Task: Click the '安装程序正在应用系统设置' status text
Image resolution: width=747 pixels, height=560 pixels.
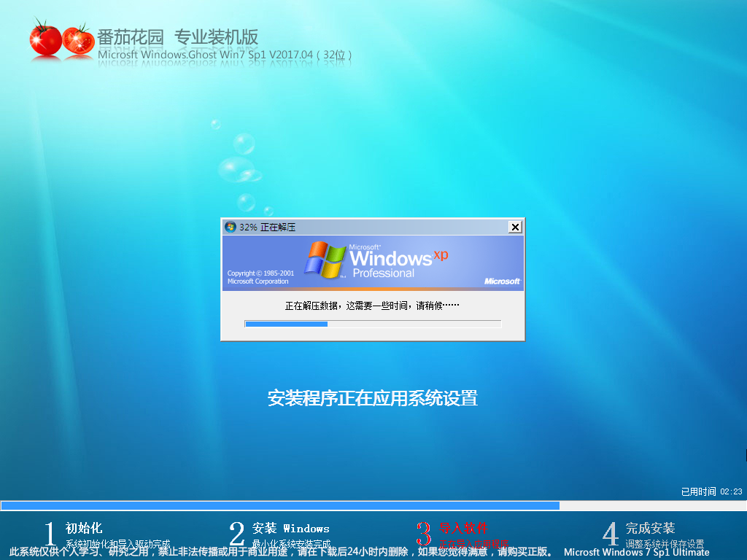Action: [x=373, y=398]
